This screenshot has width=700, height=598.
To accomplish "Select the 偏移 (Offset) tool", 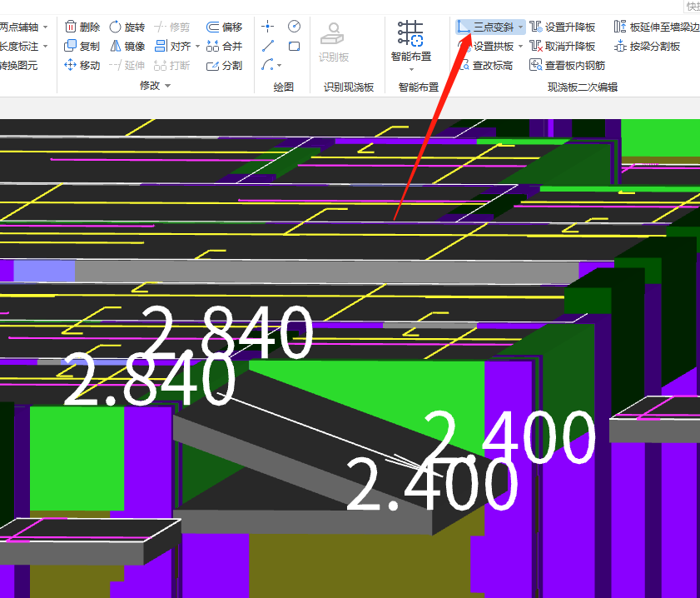I will tap(224, 27).
